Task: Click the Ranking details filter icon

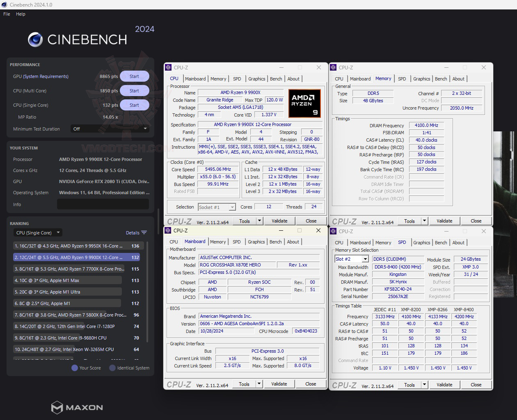Action: 144,232
